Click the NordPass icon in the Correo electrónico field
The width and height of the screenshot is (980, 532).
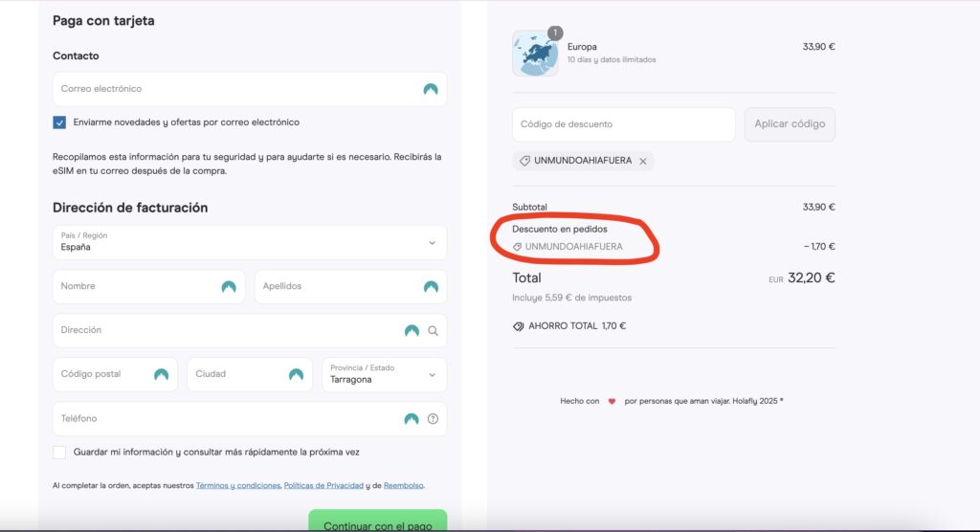[431, 89]
